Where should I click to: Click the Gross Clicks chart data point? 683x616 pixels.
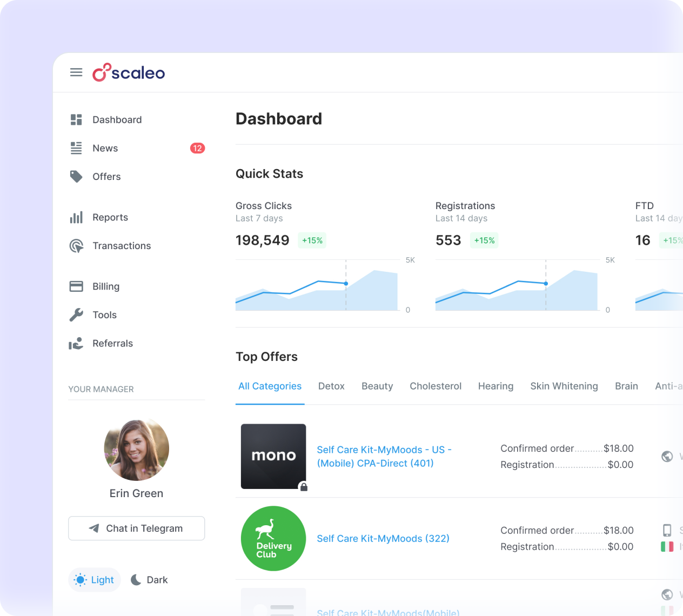[x=346, y=284]
